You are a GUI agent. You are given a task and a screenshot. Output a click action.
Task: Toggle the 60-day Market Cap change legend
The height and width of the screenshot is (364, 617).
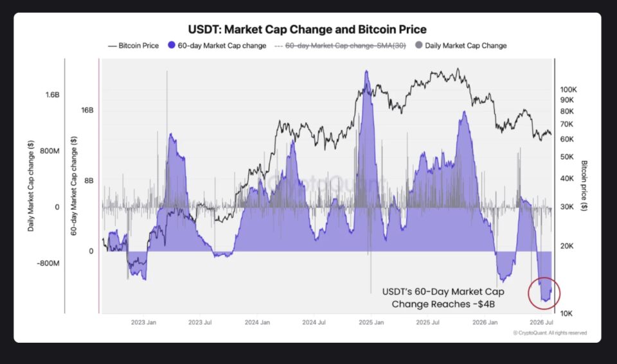pos(217,46)
